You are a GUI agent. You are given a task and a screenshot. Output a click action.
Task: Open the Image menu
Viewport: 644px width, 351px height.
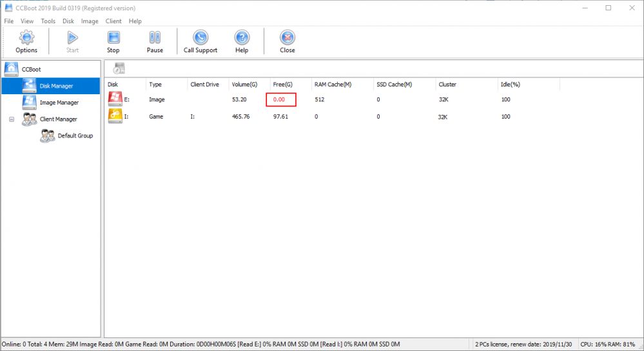[90, 21]
